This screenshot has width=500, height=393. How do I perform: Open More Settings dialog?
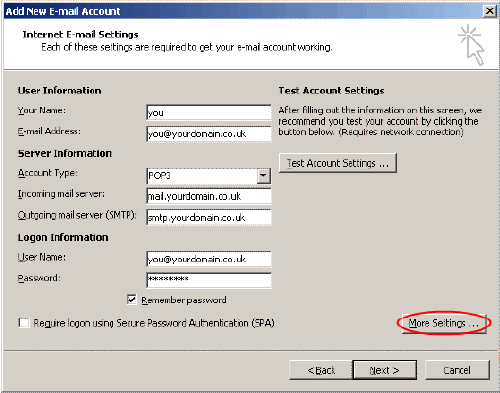(444, 323)
